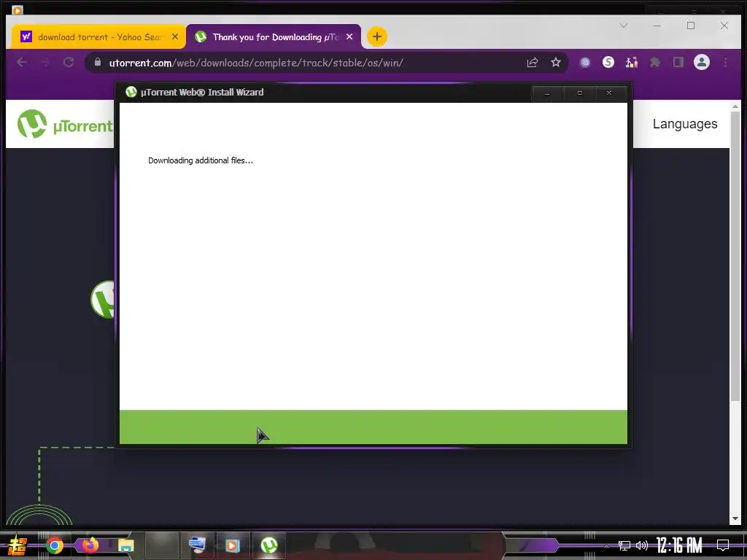747x560 pixels.
Task: Go back in browser history
Action: [21, 63]
